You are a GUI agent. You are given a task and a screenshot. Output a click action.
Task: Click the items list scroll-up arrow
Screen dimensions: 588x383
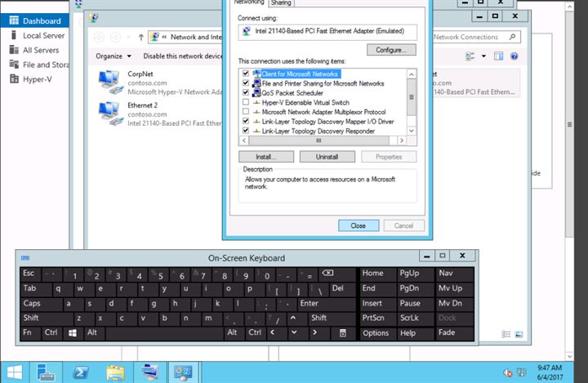[x=412, y=74]
